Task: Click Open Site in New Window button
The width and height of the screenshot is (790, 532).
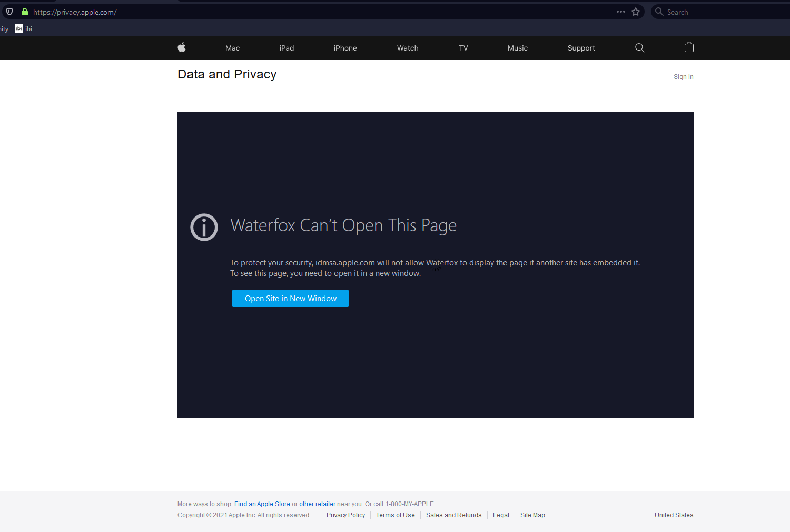Action: (290, 298)
